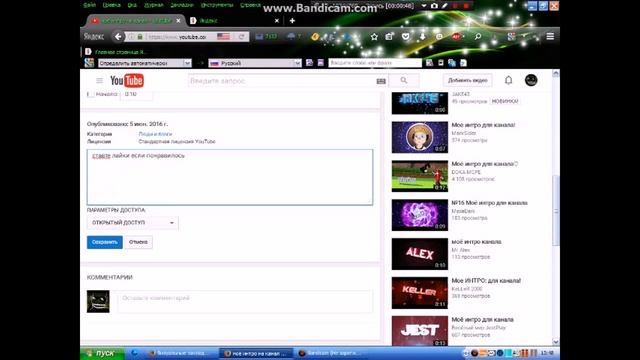Open the ALEX intro video thumbnail

pyautogui.click(x=420, y=254)
